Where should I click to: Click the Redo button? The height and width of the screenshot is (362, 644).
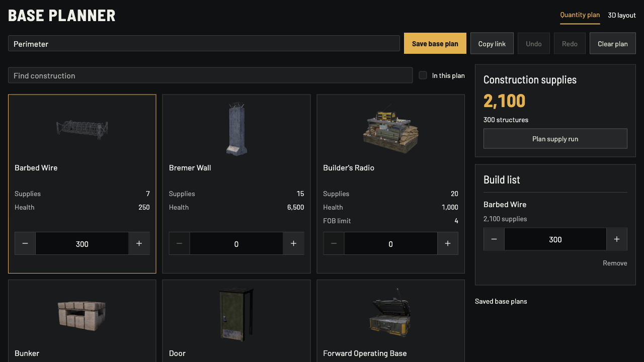click(570, 44)
